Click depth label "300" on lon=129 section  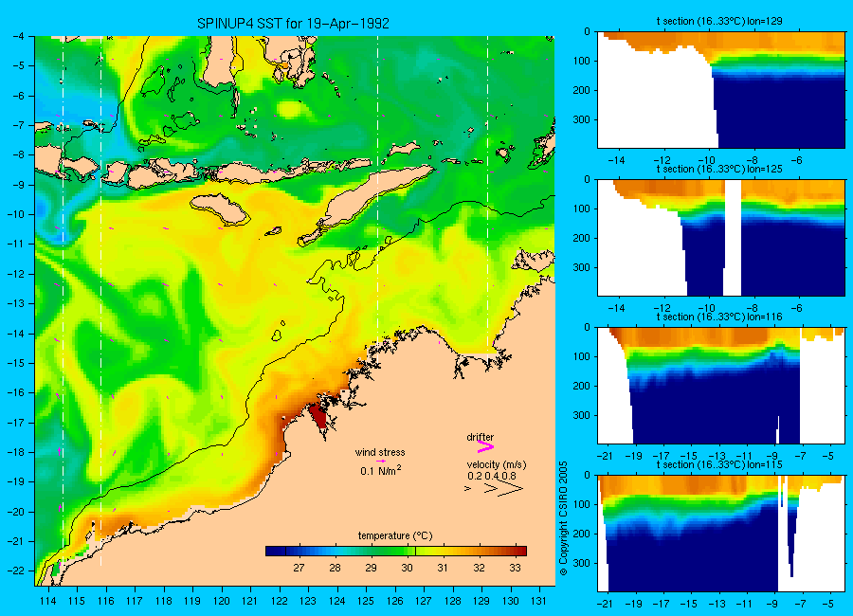point(582,119)
